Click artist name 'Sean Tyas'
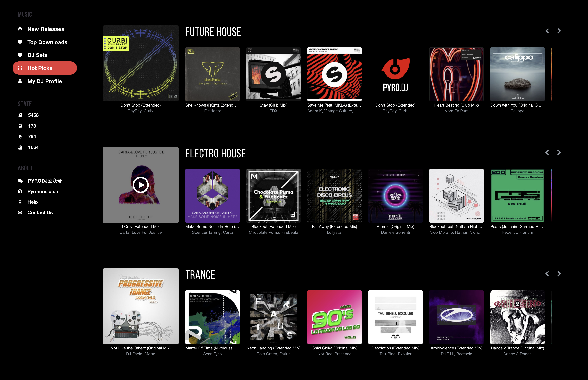 point(212,354)
